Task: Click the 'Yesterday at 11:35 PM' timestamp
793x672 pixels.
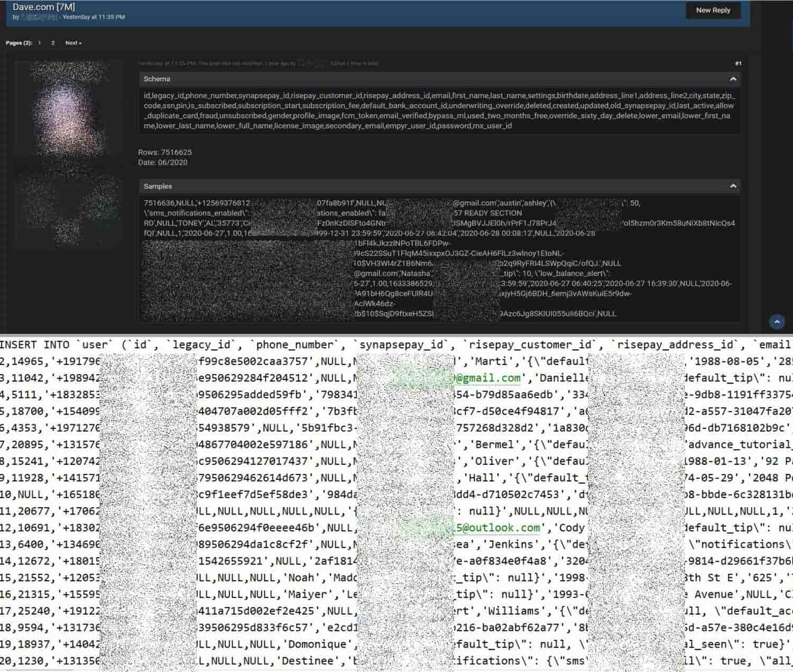Action: point(94,17)
